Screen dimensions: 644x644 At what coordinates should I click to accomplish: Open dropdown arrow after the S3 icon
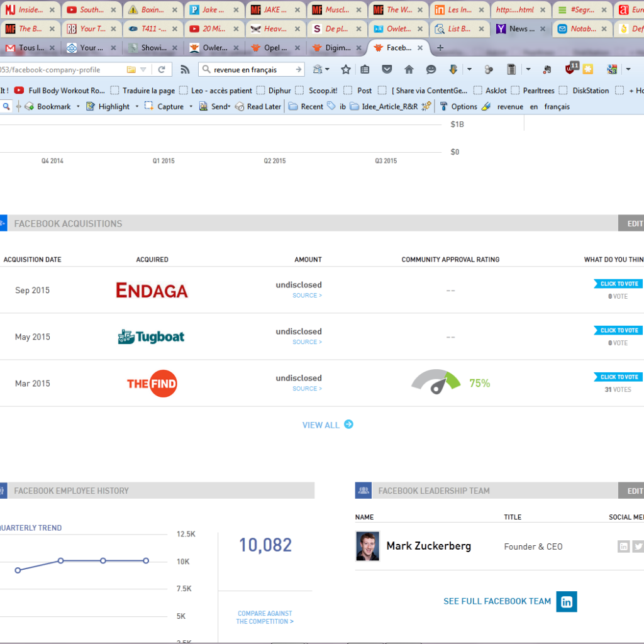tap(628, 69)
